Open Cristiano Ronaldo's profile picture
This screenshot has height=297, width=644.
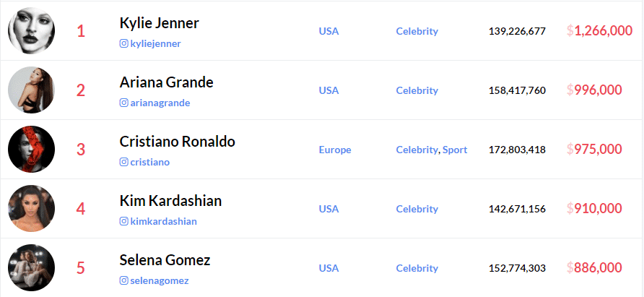click(x=31, y=150)
